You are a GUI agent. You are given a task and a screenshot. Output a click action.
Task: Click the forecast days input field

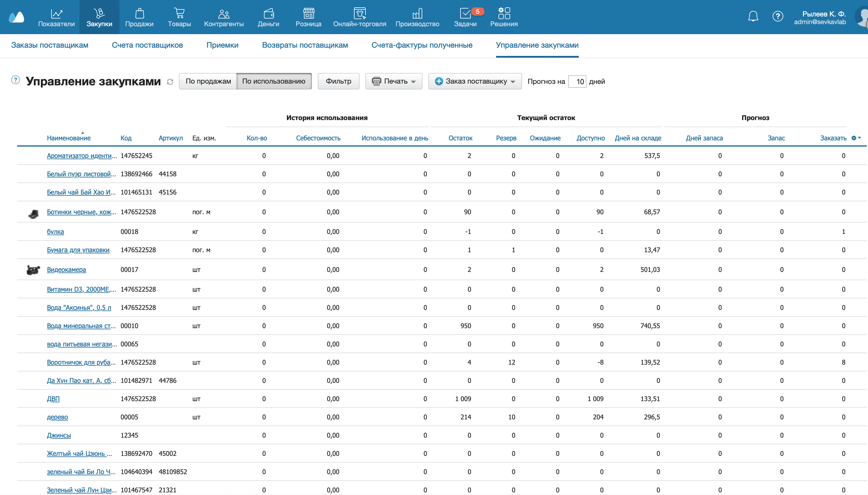tap(577, 82)
